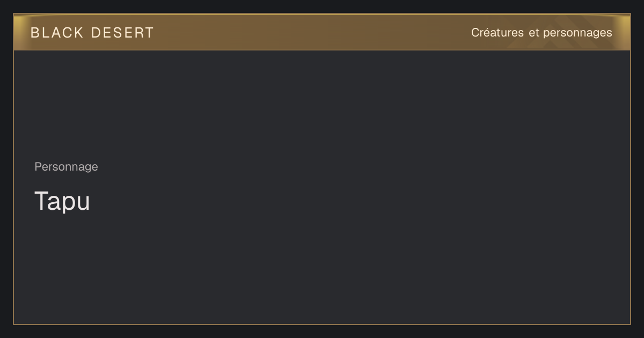644x338 pixels.
Task: Click the letter T in Tapu
Action: point(42,201)
